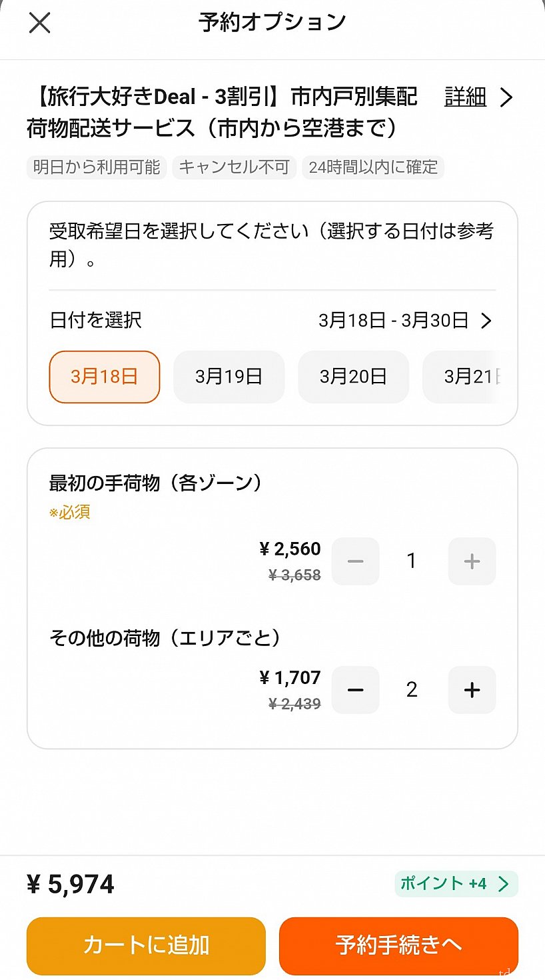The image size is (545, 980).
Task: Increase 最初の手荷物 quantity with plus
Action: pos(472,561)
